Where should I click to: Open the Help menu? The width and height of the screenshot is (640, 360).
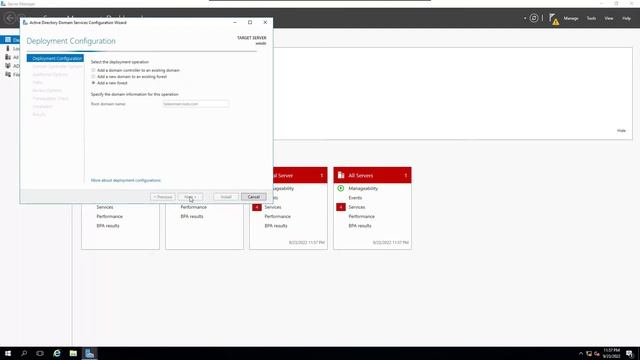coord(626,18)
